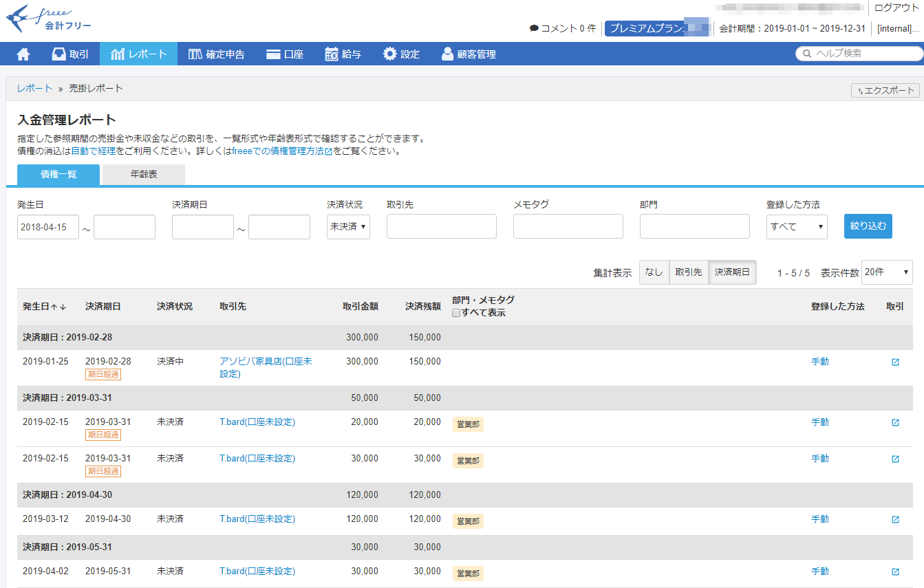Click the 決済期日 : 2019-05-31 group row
Viewport: 924px width, 588px height.
pyautogui.click(x=464, y=547)
